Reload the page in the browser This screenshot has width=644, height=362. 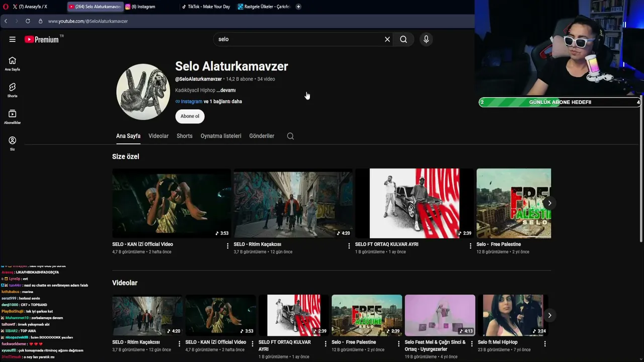coord(28,21)
